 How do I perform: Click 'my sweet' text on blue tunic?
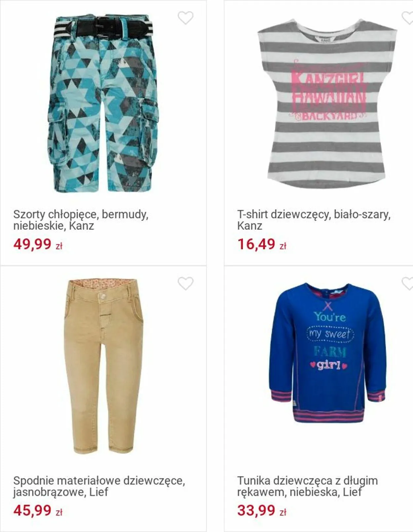pyautogui.click(x=330, y=334)
